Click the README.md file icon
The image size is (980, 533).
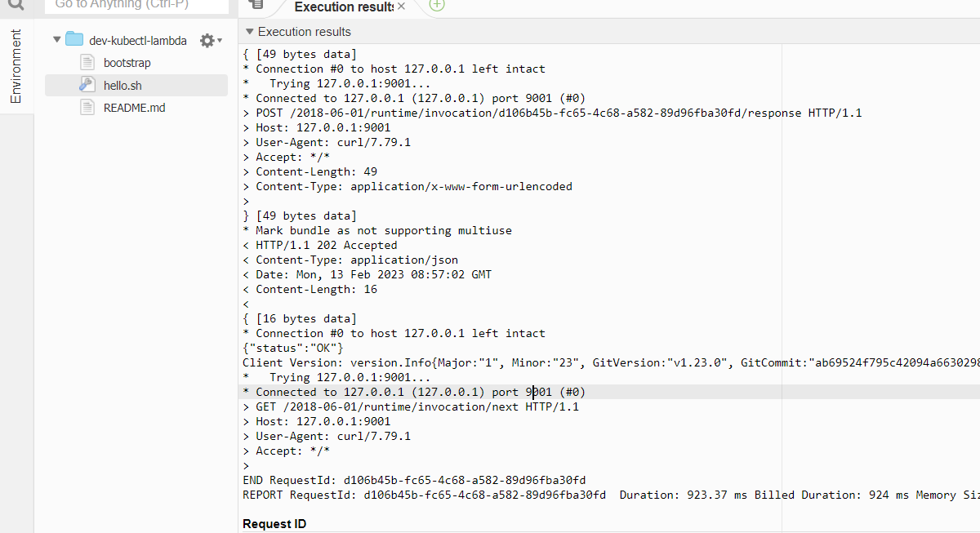tap(87, 108)
